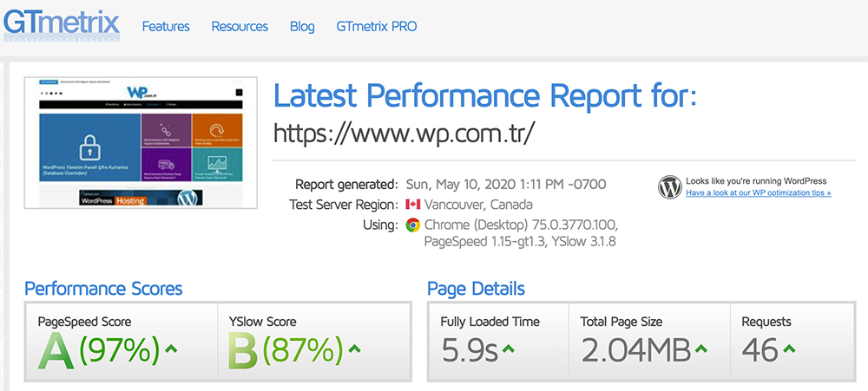This screenshot has width=868, height=391.
Task: Go to the Blog page
Action: point(302,27)
